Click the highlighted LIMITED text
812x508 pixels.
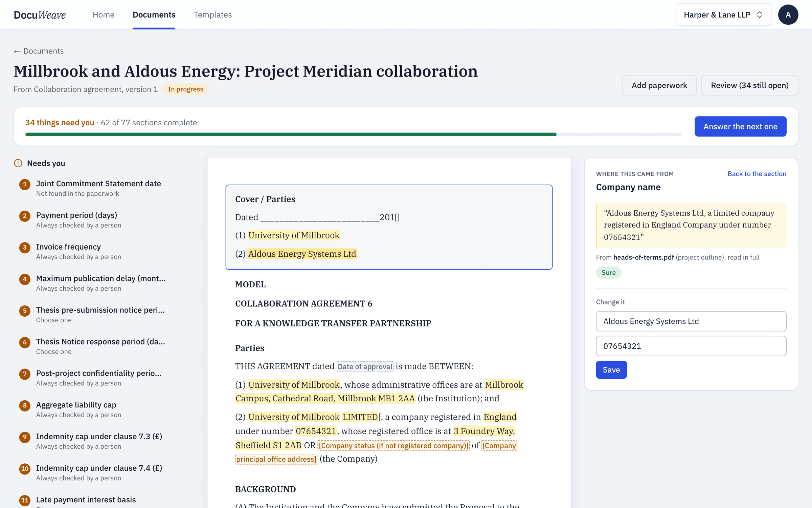pos(360,417)
